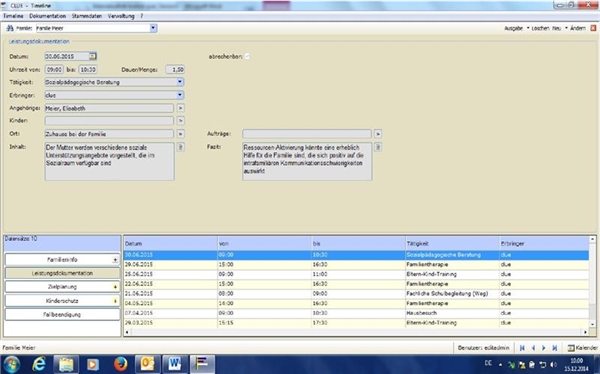Open the Familie dropdown list
The height and width of the screenshot is (374, 600).
[153, 28]
